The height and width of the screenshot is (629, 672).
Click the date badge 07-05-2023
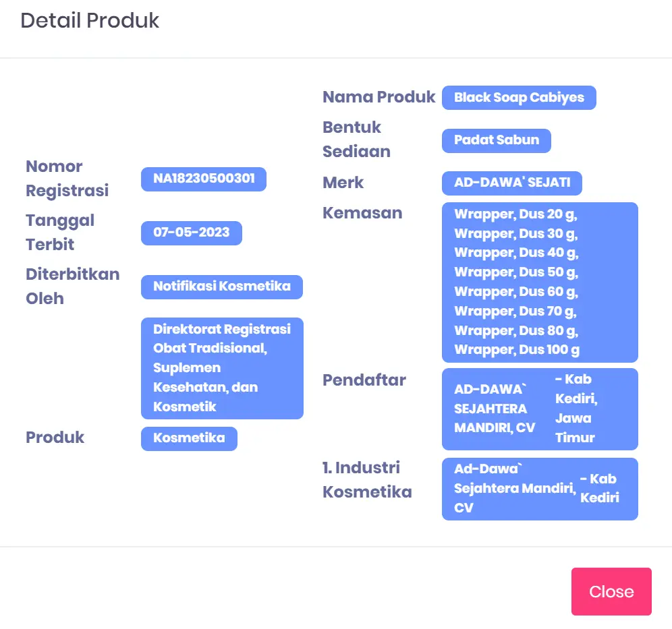[x=192, y=233]
